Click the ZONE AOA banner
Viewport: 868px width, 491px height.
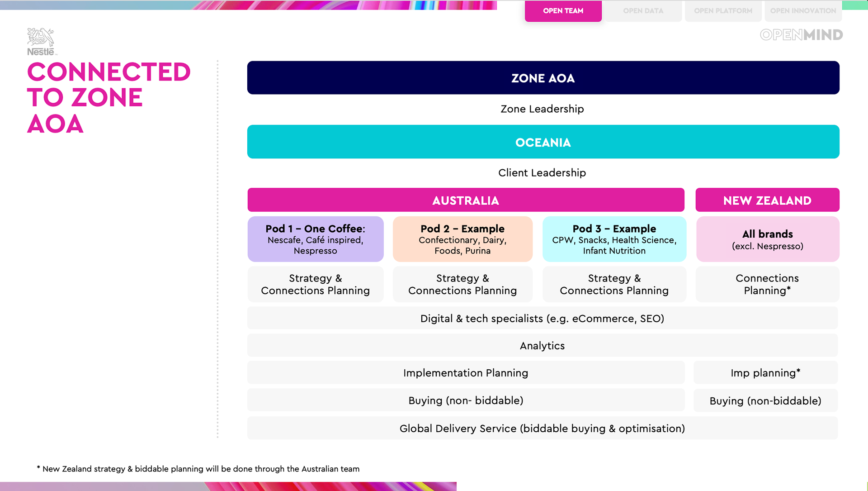click(x=543, y=78)
